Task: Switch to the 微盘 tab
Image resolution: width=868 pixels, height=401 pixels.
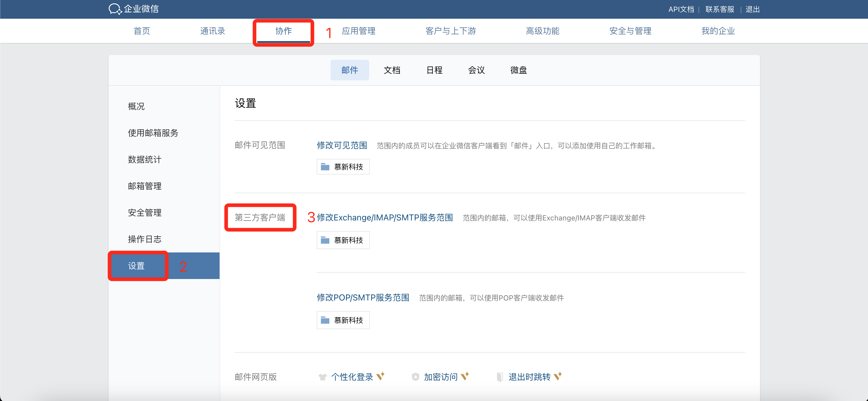Action: pos(518,70)
